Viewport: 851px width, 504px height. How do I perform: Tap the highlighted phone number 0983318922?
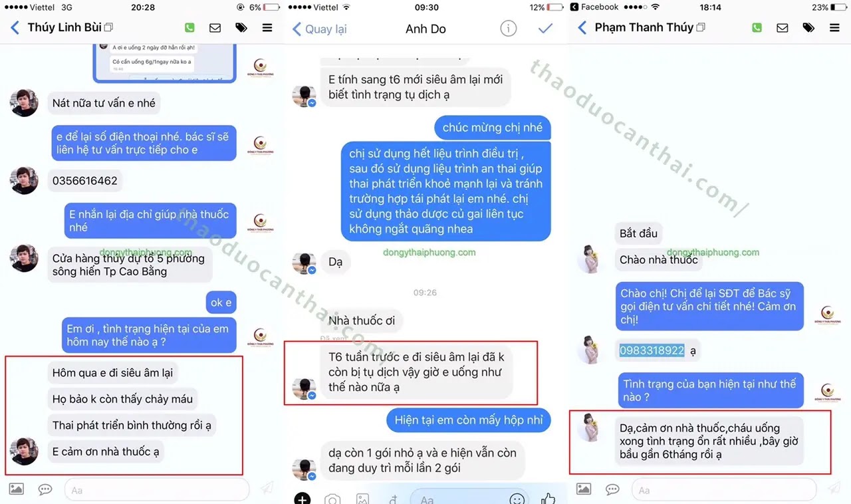coord(652,350)
